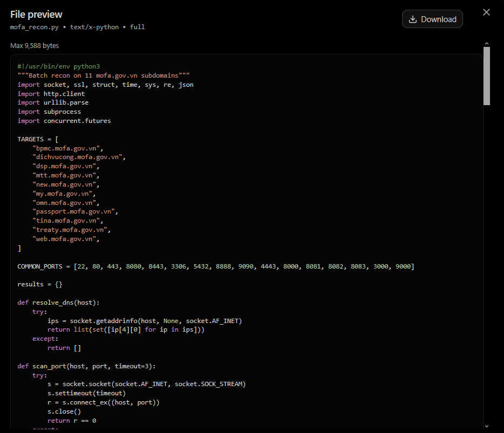
Task: Click the 'def scan_port' definition line
Action: (86, 366)
